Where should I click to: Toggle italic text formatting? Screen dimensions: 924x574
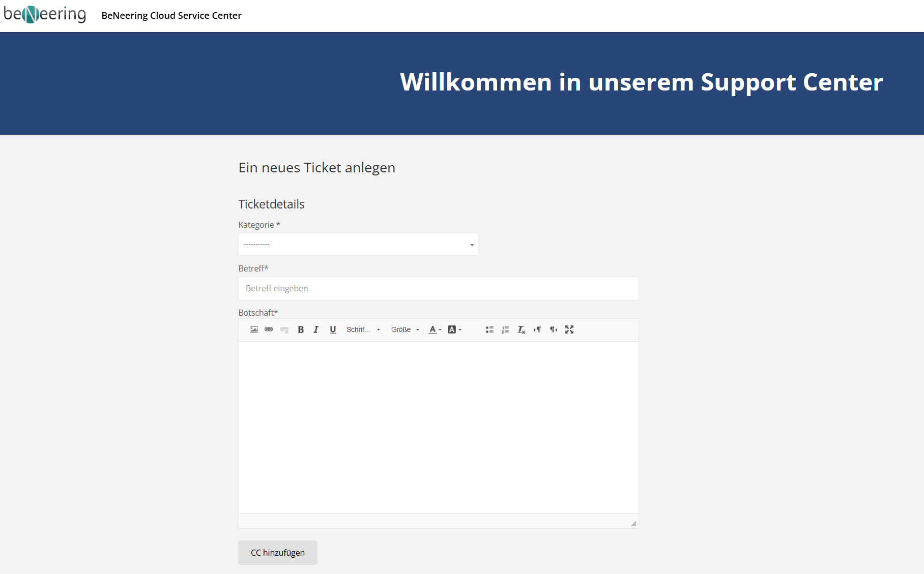[x=316, y=329]
